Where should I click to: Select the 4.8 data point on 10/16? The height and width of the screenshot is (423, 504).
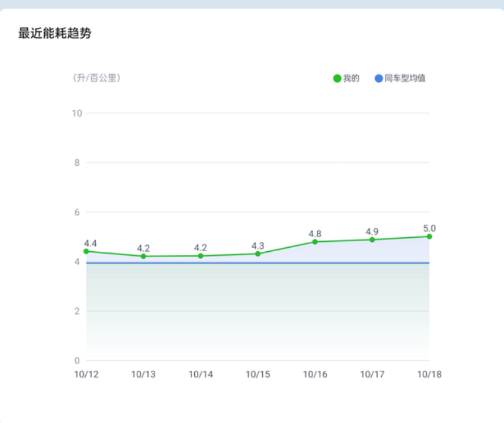pyautogui.click(x=315, y=242)
